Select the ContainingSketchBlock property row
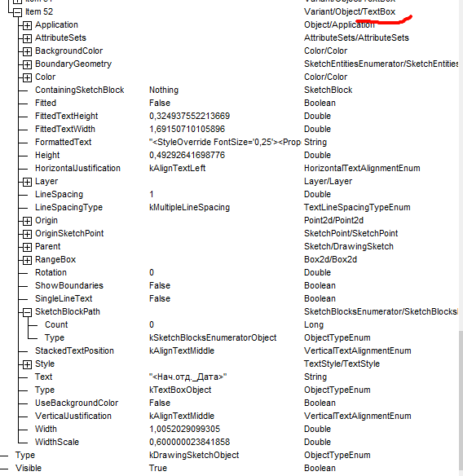The image size is (463, 476). click(x=80, y=90)
